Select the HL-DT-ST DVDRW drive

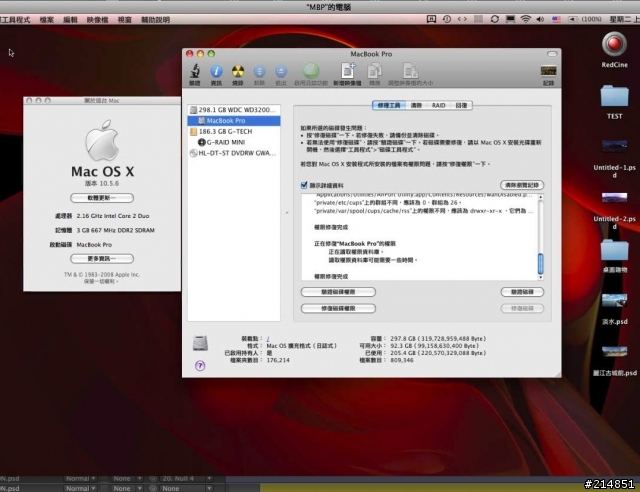(x=234, y=153)
